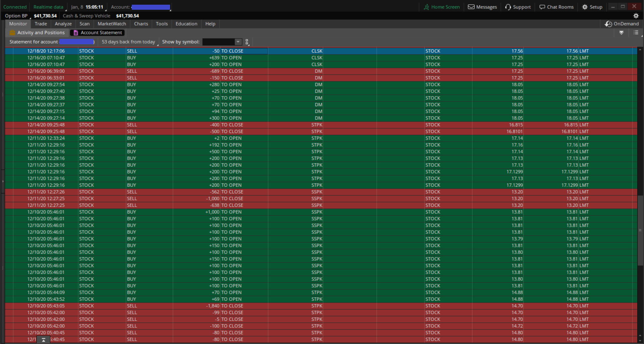Click the '+639 TO OPEN' CLSK quantity

225,58
